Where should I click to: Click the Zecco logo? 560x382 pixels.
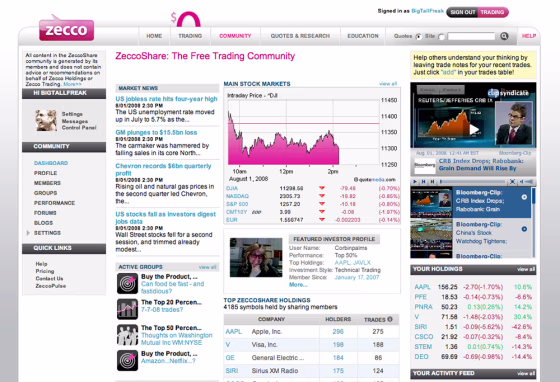coord(66,29)
